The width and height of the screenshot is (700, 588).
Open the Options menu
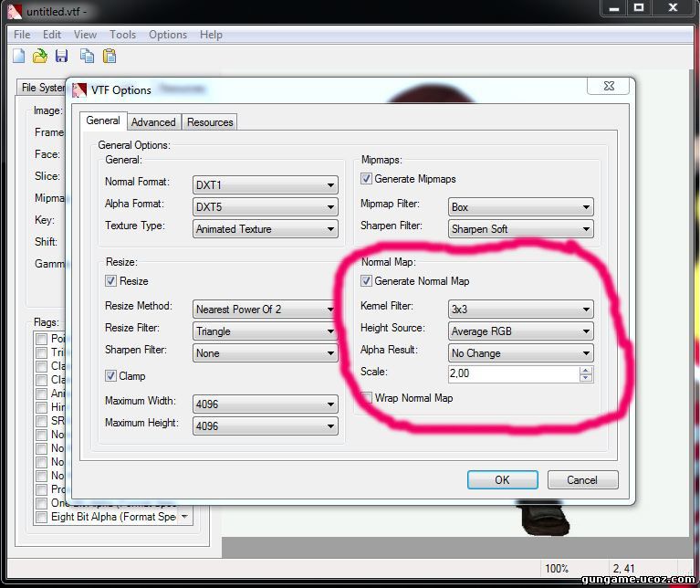pos(168,35)
